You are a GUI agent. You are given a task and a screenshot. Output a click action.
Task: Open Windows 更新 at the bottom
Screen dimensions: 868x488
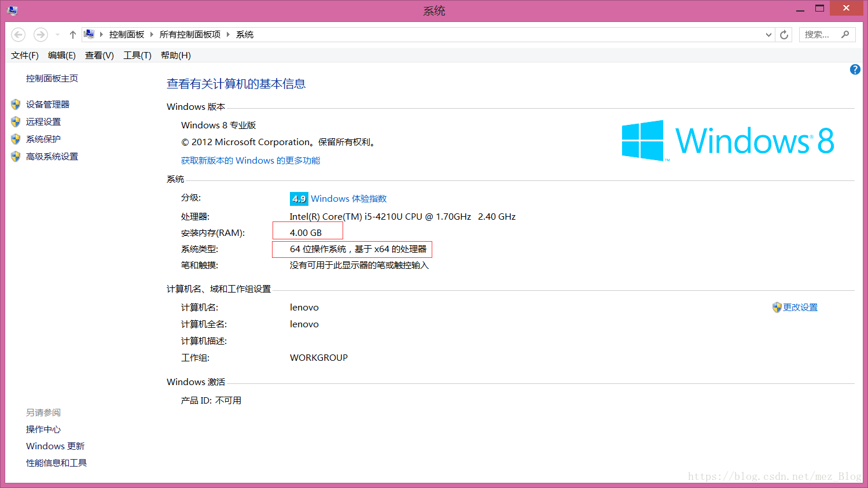click(x=55, y=446)
